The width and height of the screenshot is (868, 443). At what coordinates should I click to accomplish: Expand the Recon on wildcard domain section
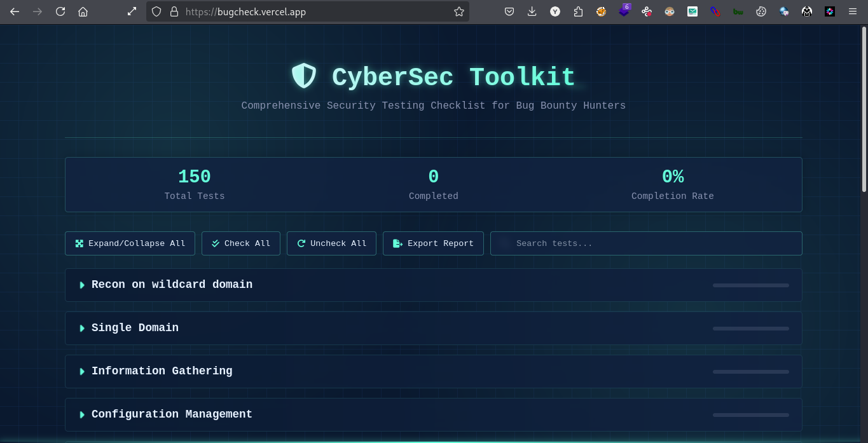433,285
